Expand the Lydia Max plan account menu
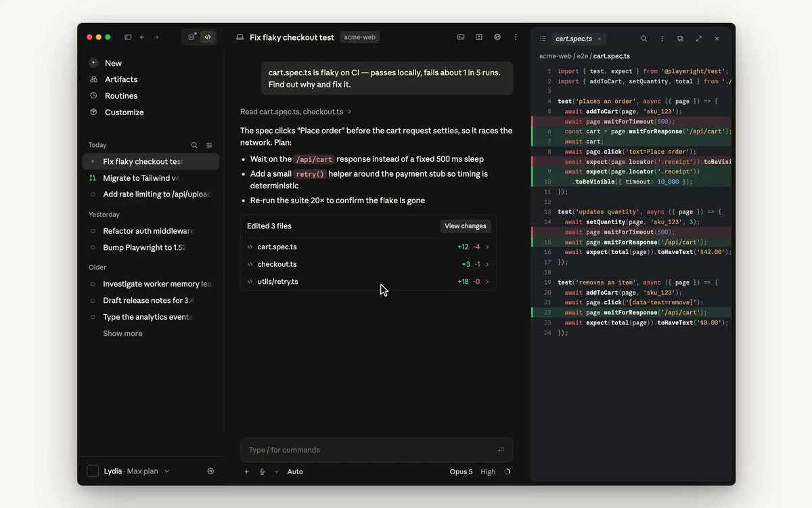Image resolution: width=812 pixels, height=508 pixels. click(x=129, y=471)
